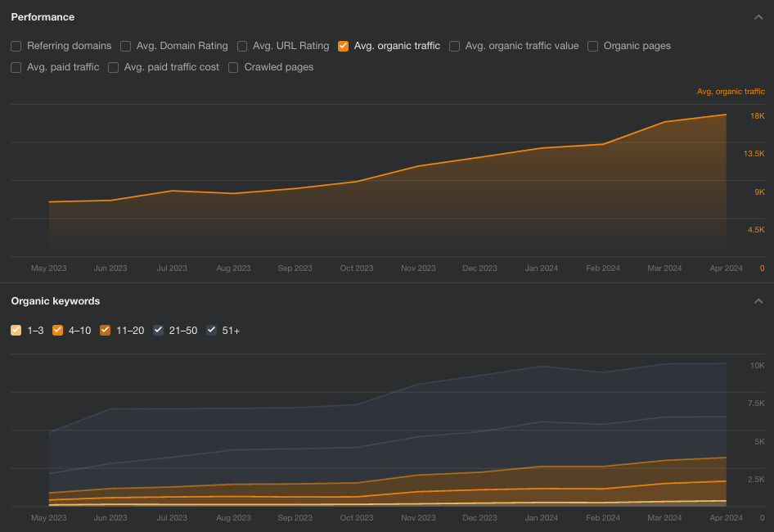Click the 5K value on keywords axis
The width and height of the screenshot is (774, 532).
click(759, 442)
